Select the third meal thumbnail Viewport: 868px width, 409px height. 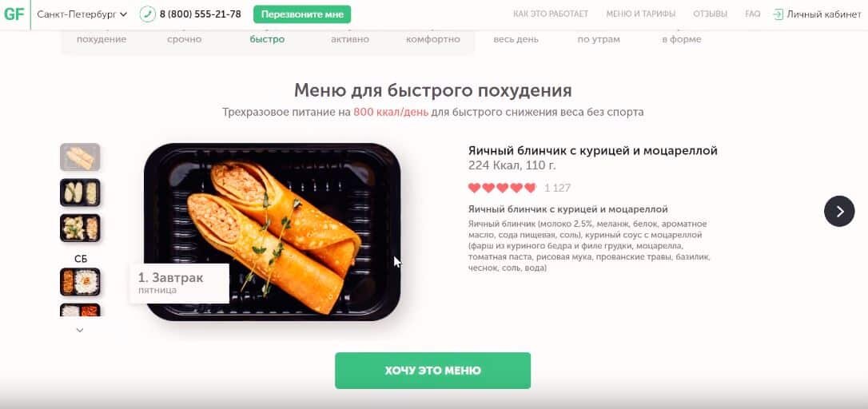[x=80, y=228]
